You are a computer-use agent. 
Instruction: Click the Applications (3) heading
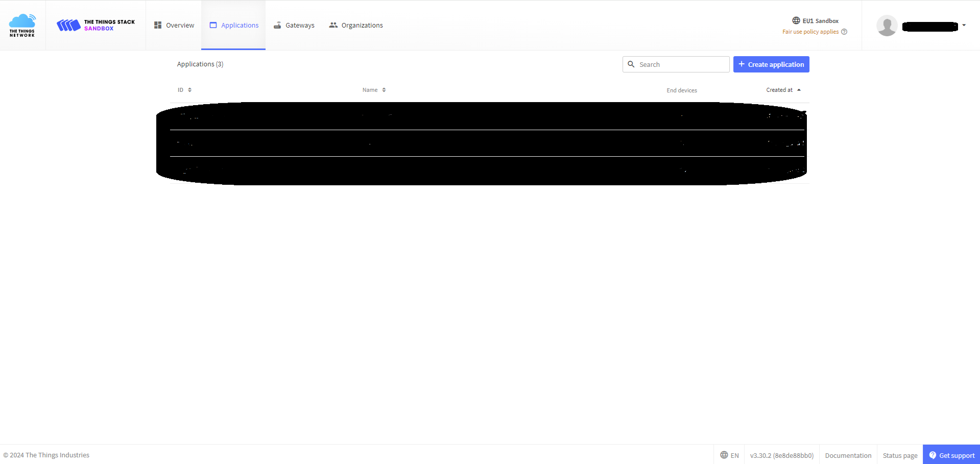pos(200,64)
